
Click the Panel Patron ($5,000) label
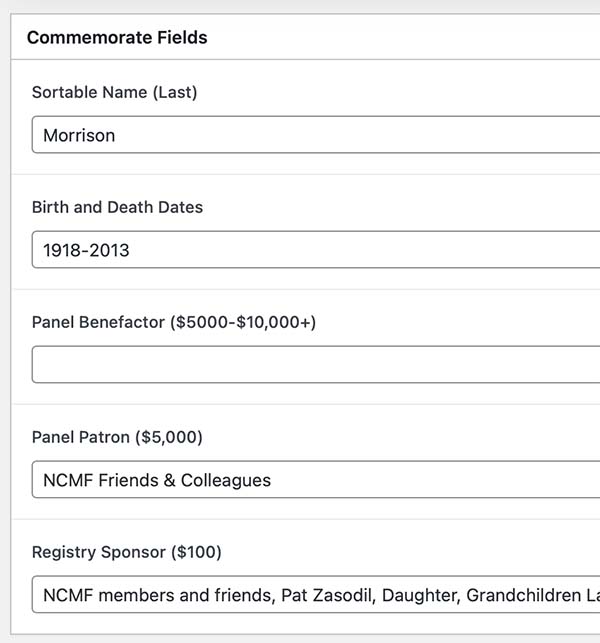(117, 438)
